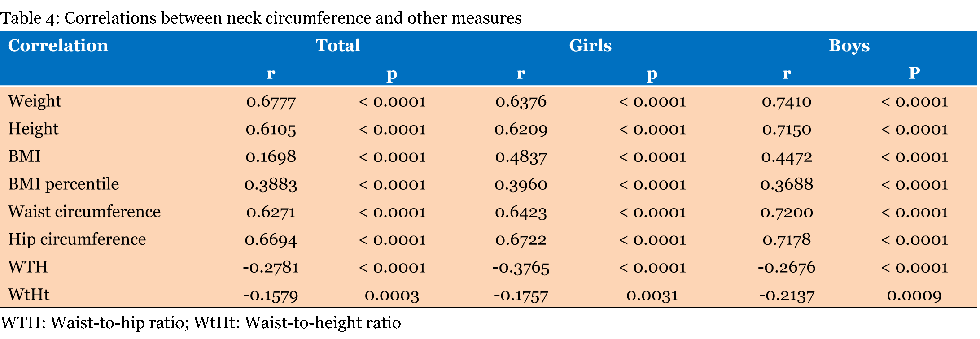This screenshot has width=980, height=339.
Task: Click the BMI percentile row label
Action: pyautogui.click(x=63, y=184)
